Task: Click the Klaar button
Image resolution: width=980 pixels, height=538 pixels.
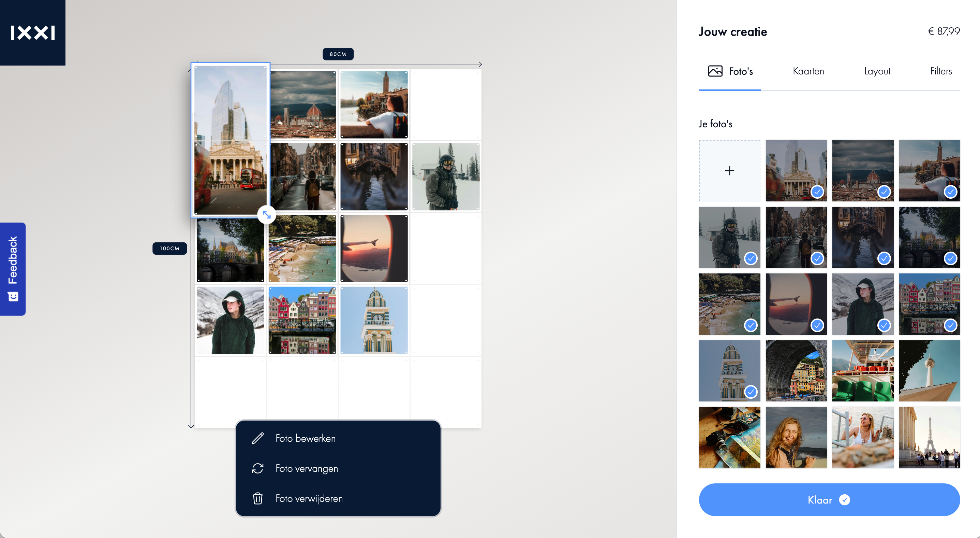Action: pyautogui.click(x=829, y=499)
